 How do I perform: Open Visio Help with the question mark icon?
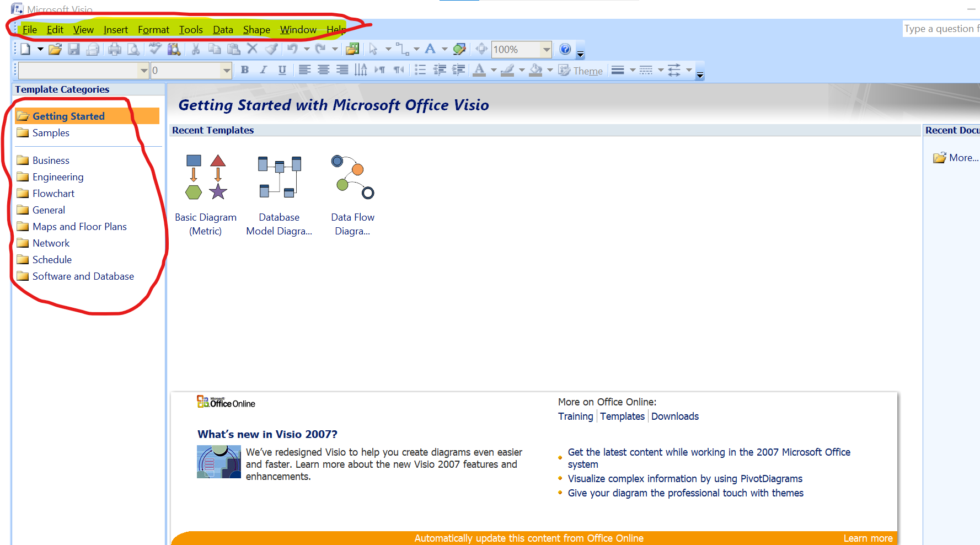click(565, 50)
